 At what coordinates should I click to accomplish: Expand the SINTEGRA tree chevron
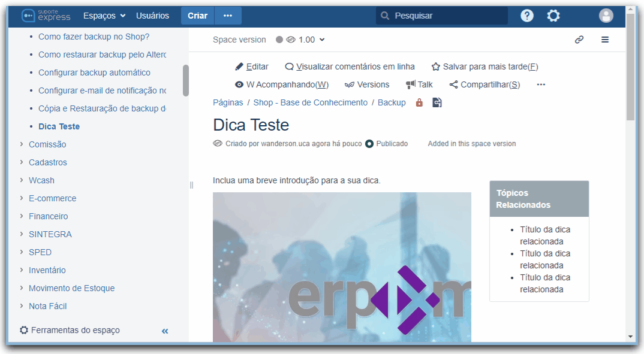coord(22,234)
